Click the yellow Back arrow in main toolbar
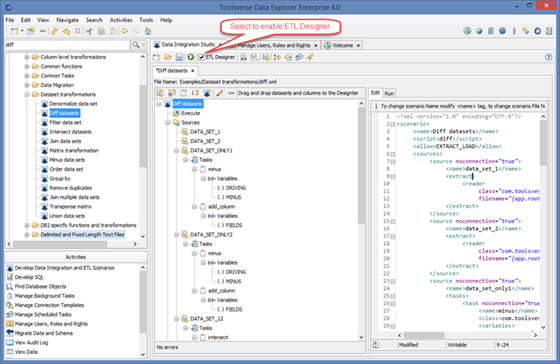 pos(124,31)
